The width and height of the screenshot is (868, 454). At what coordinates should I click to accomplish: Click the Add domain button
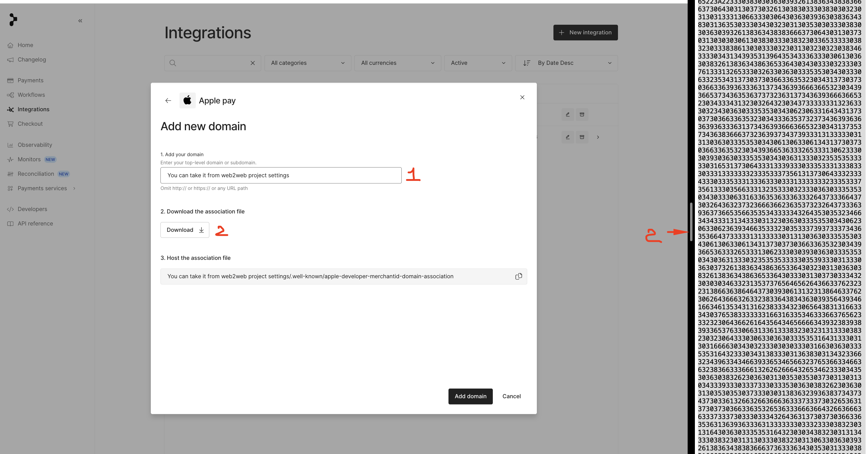(x=470, y=396)
